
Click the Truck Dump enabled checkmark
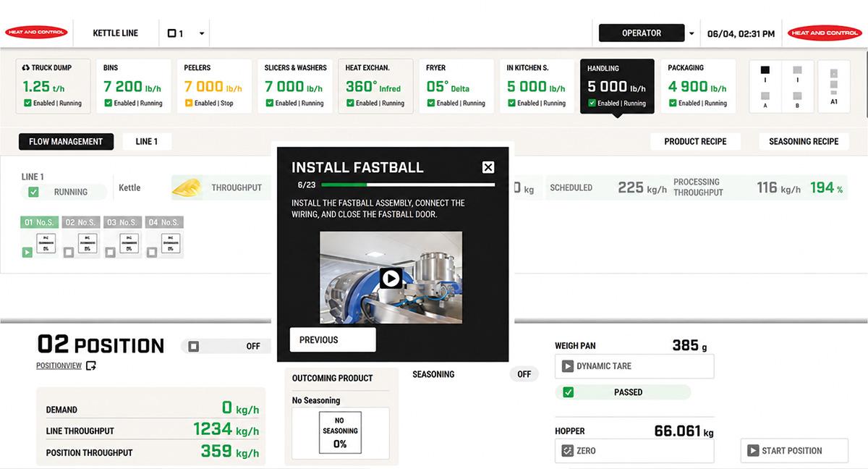tap(27, 103)
